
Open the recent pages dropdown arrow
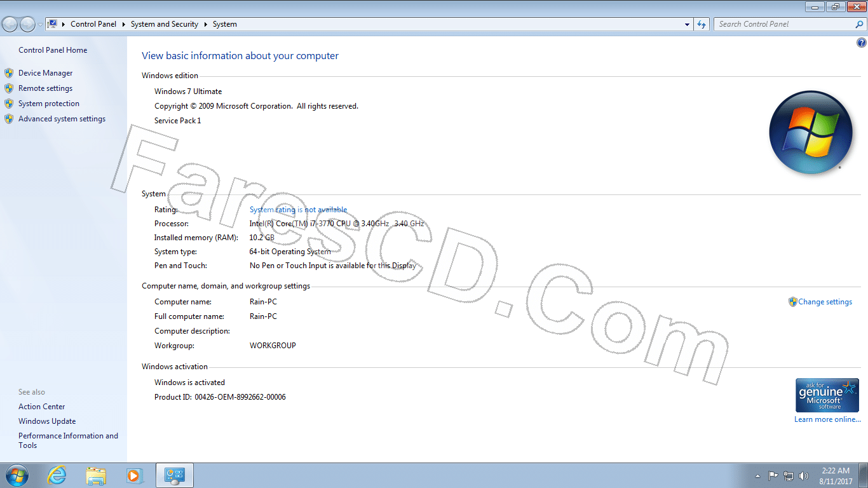coord(40,25)
